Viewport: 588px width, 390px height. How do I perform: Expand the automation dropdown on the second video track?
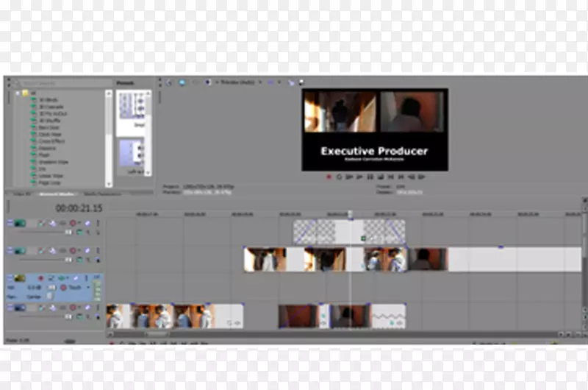(x=79, y=250)
